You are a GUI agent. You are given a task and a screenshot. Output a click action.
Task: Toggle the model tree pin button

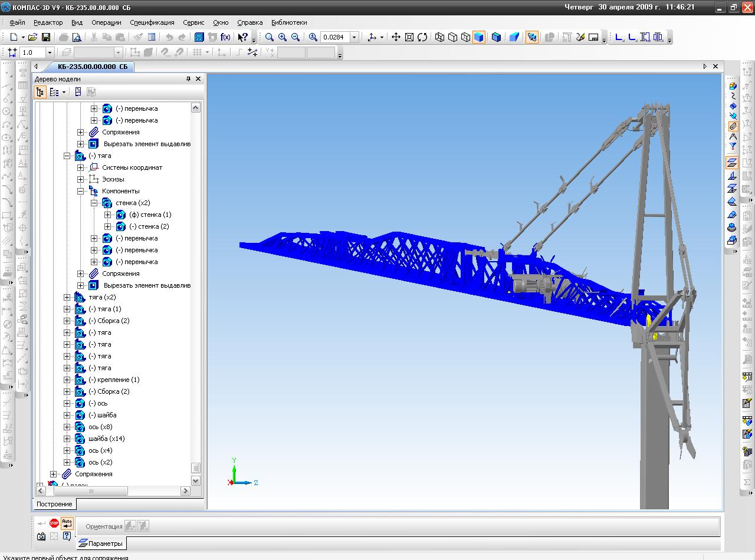(x=189, y=79)
